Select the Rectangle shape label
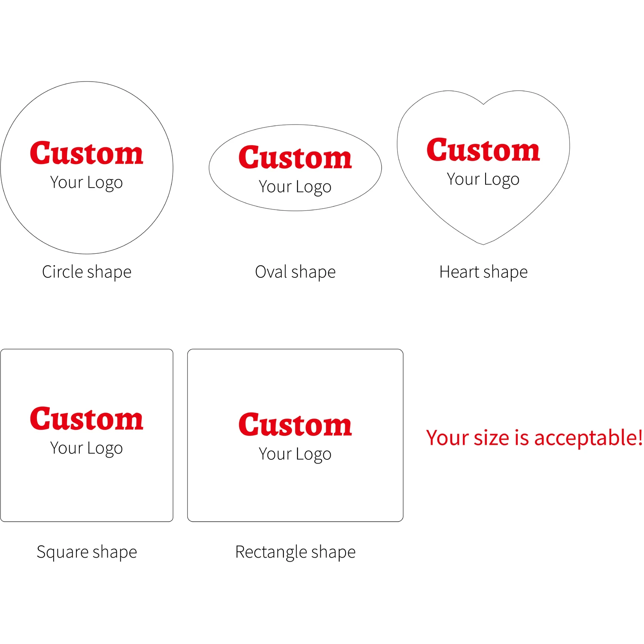Image resolution: width=644 pixels, height=644 pixels. 295,552
